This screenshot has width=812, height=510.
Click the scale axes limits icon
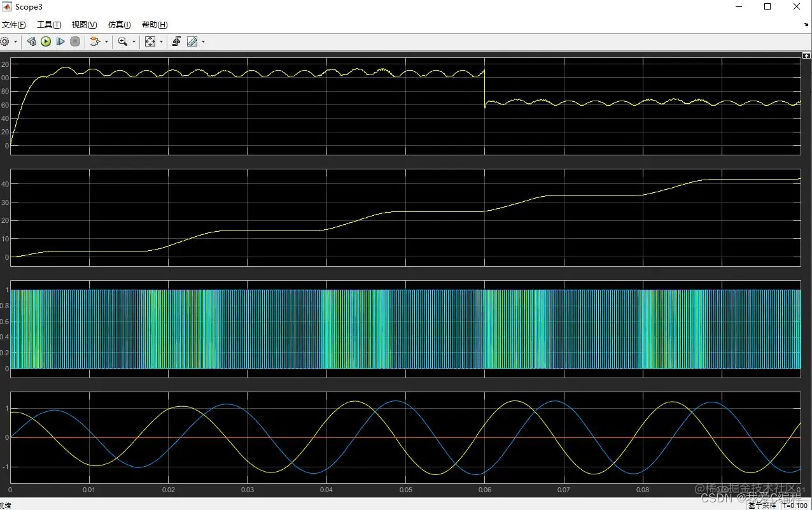click(x=150, y=41)
